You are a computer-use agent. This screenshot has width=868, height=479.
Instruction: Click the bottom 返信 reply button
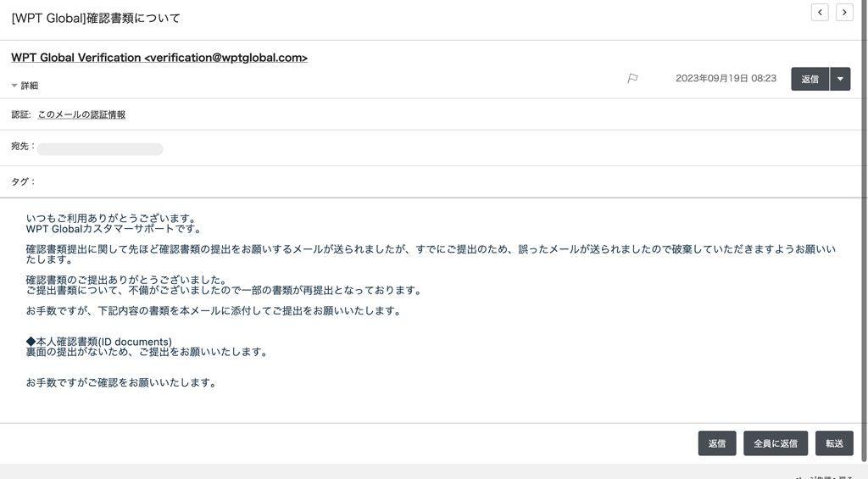pos(717,443)
